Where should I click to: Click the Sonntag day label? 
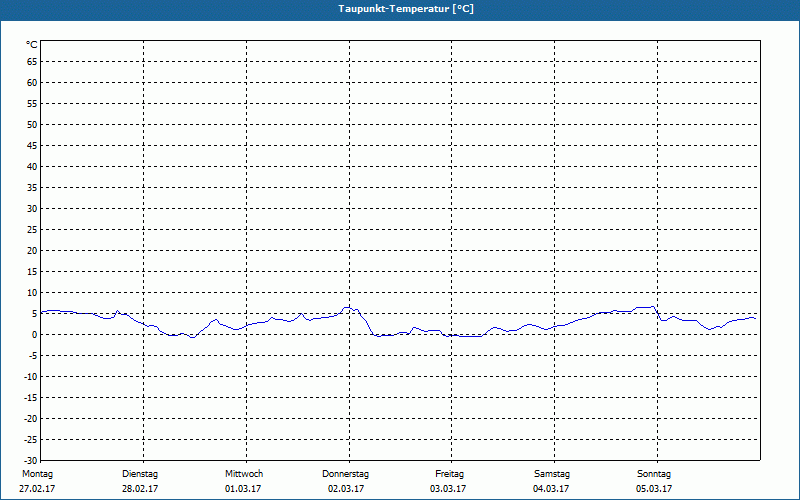[x=654, y=474]
